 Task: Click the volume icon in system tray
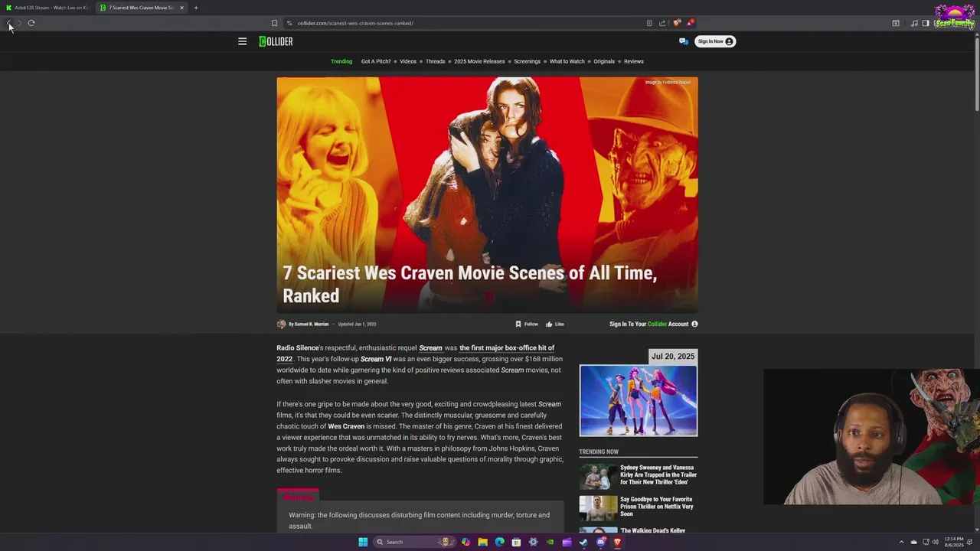point(935,542)
